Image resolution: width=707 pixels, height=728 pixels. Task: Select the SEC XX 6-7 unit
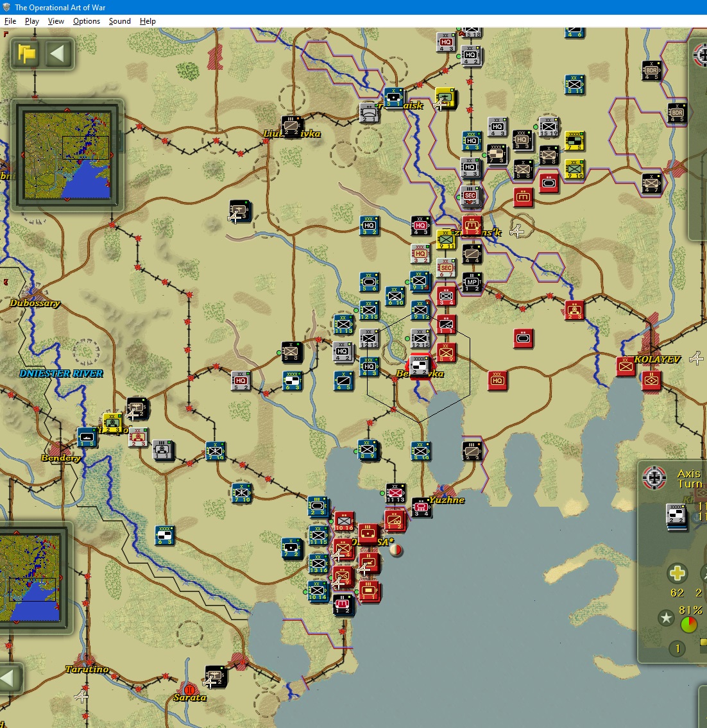[446, 268]
